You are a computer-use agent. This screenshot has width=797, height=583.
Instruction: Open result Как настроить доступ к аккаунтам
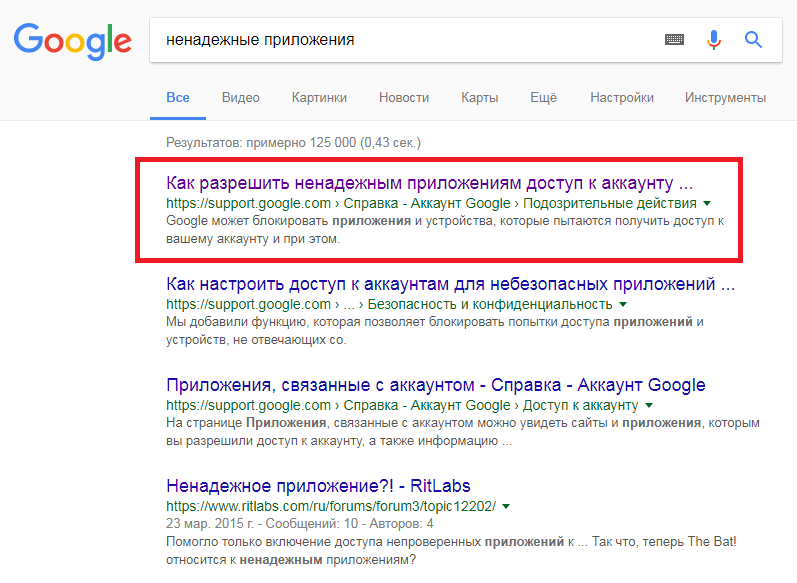tap(450, 284)
